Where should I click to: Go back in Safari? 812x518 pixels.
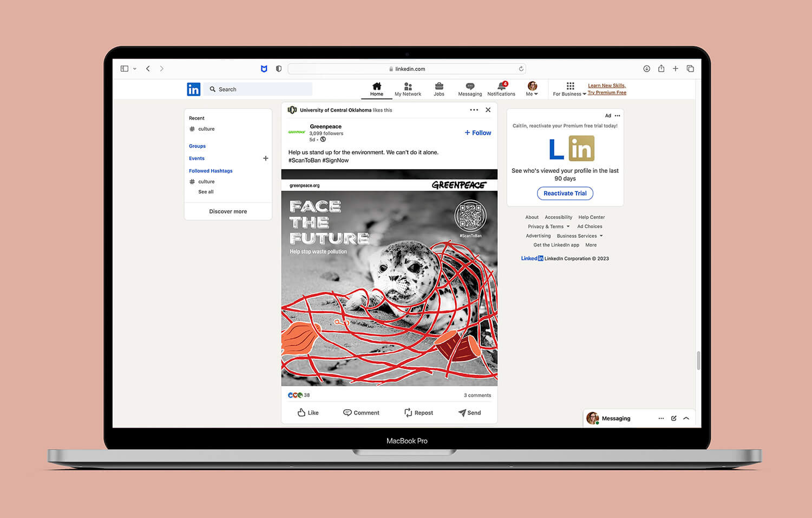148,69
